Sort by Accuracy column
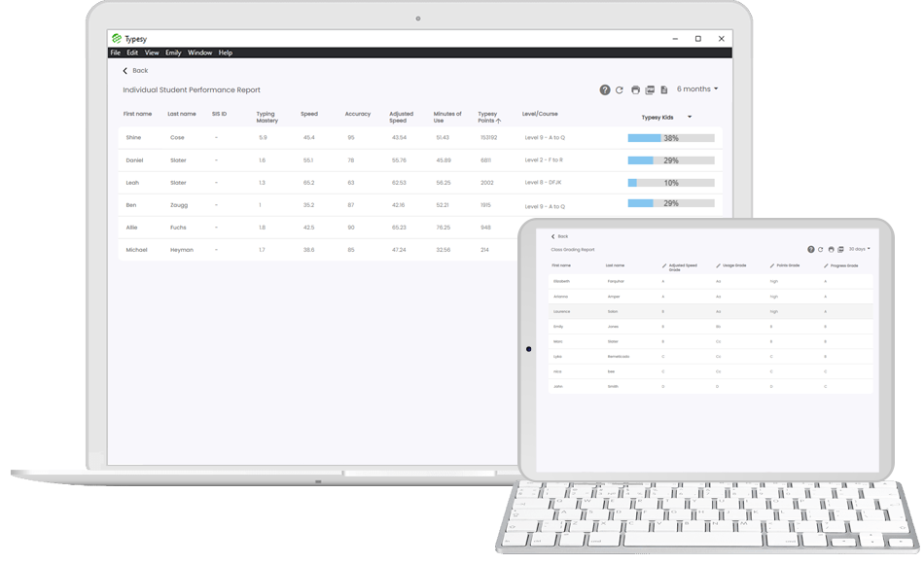This screenshot has width=924, height=564. [x=358, y=114]
